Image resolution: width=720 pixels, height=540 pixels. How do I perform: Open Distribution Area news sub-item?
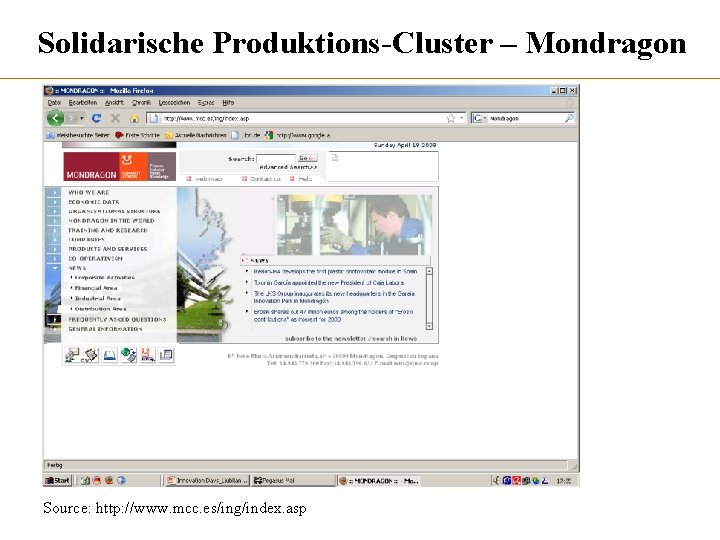[99, 309]
